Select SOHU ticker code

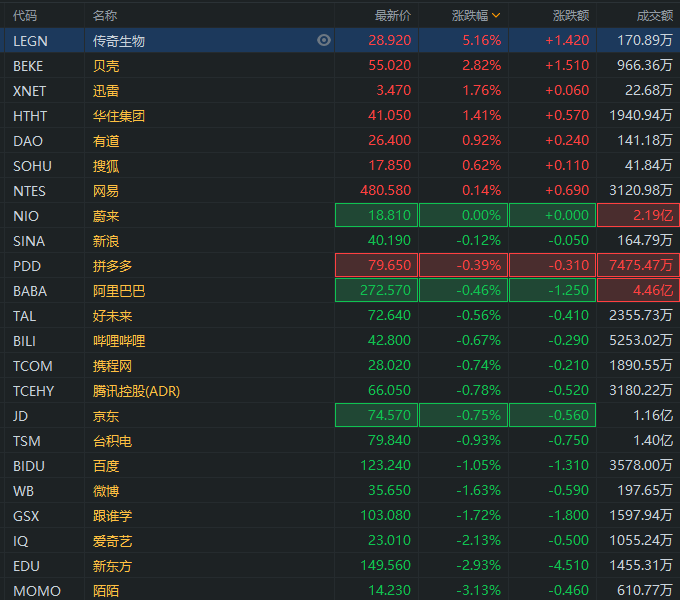[33, 166]
